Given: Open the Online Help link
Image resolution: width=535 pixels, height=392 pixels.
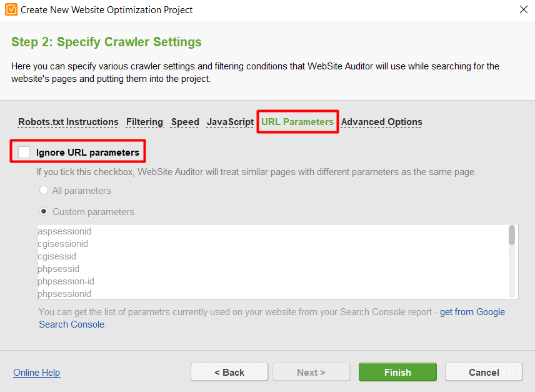Looking at the screenshot, I should 36,372.
